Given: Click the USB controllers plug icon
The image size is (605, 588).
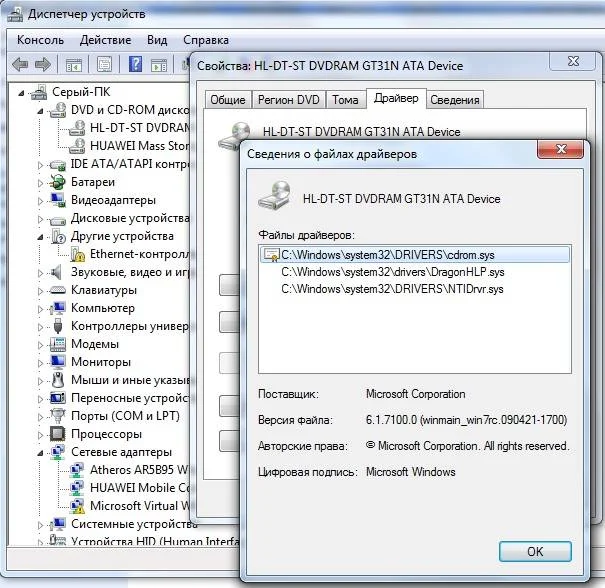Looking at the screenshot, I should [x=58, y=326].
